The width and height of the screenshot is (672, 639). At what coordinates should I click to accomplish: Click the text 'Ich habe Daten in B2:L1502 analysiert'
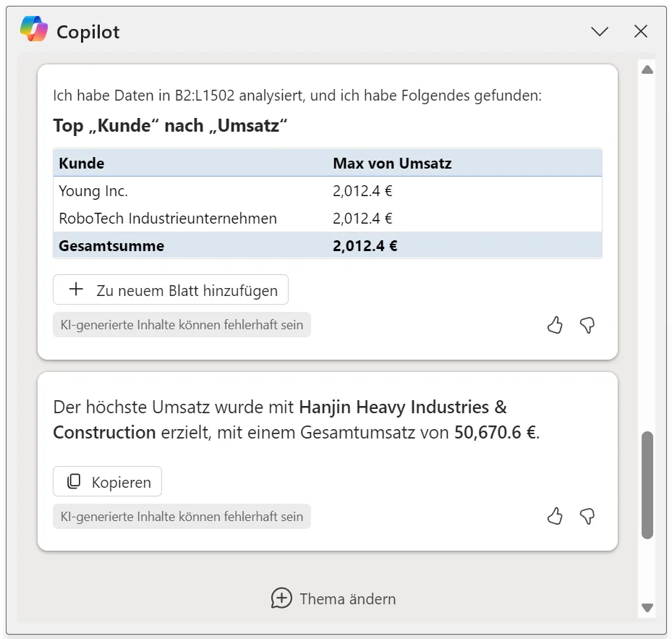pos(179,96)
